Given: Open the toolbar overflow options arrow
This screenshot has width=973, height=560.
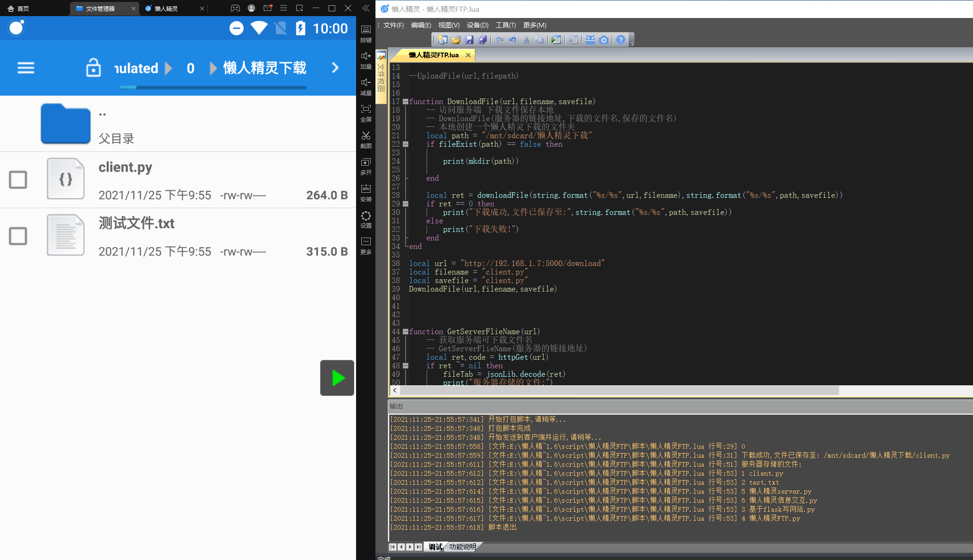Looking at the screenshot, I should [632, 44].
